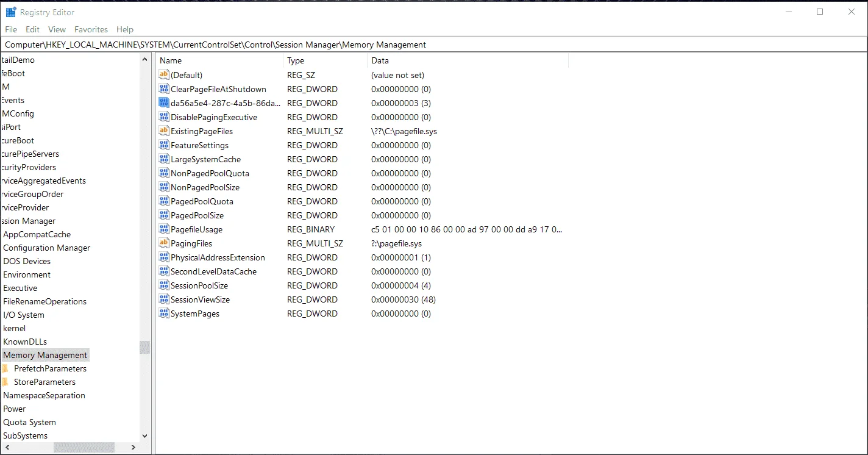Click the ExistingPageFiles multi-string icon

(163, 131)
